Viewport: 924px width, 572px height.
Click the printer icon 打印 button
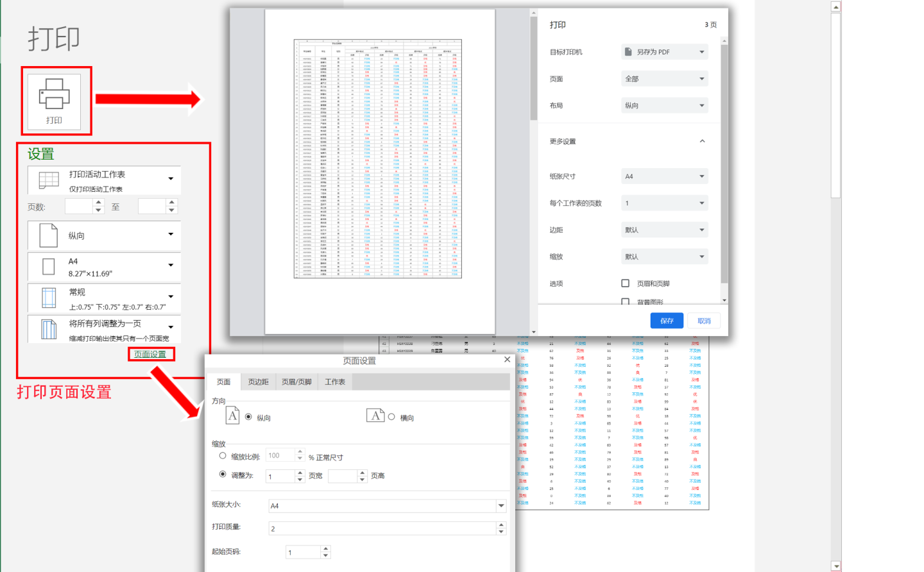point(54,101)
